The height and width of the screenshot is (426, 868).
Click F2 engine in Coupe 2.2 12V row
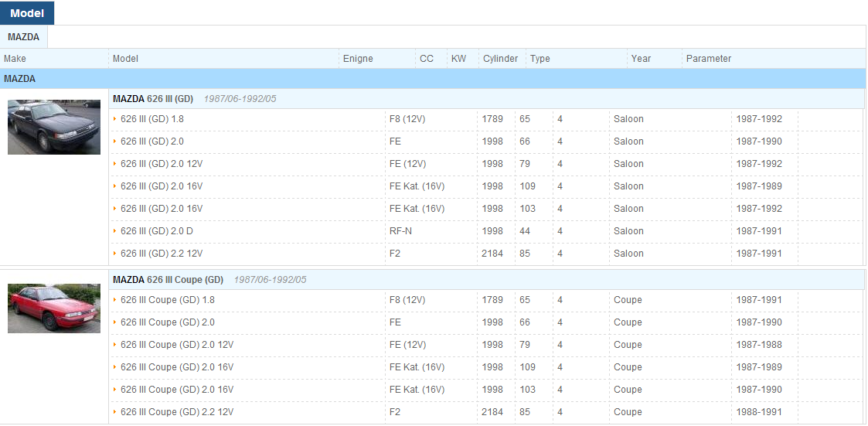pos(395,411)
